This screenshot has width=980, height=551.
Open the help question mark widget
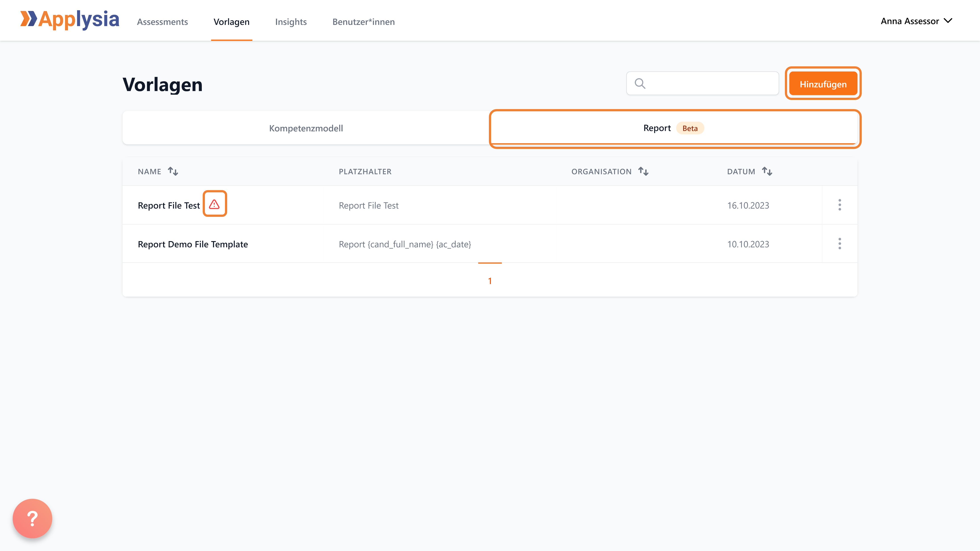pos(32,518)
